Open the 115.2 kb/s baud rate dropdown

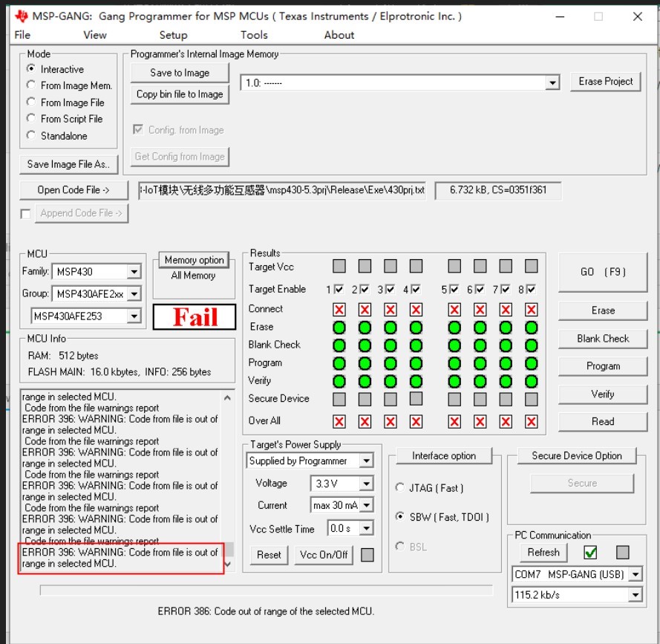(x=636, y=594)
